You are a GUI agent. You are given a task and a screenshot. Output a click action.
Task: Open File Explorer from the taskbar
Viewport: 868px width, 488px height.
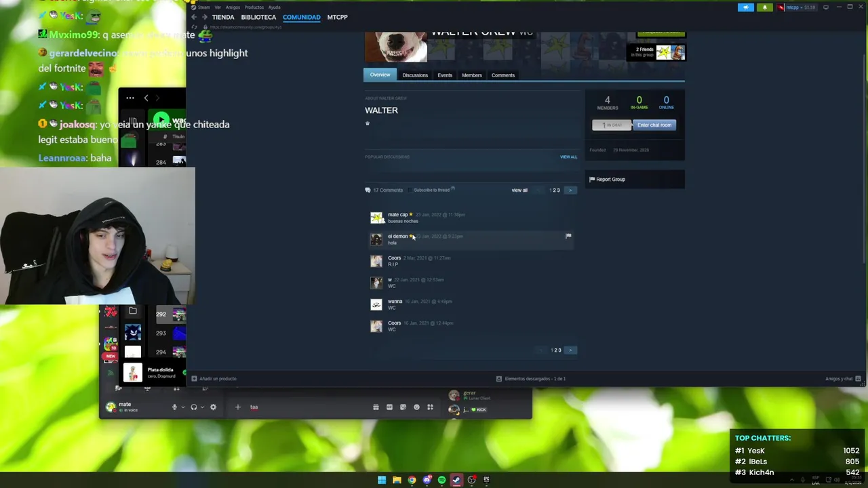tap(397, 480)
